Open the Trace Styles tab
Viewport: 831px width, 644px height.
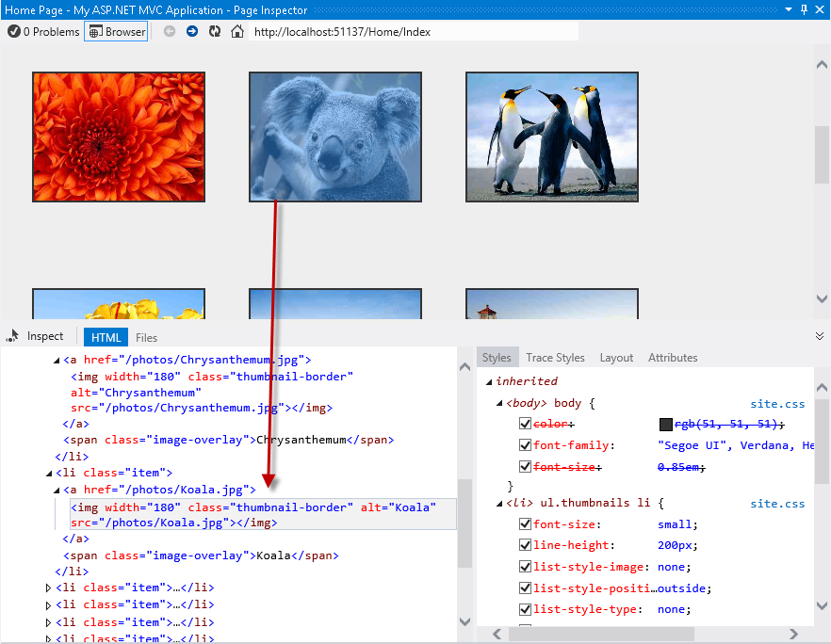555,357
